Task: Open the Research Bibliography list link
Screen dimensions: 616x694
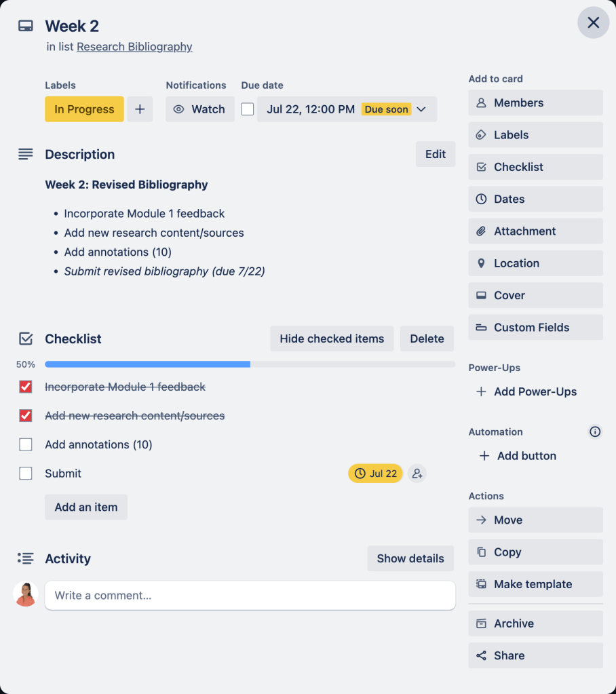Action: tap(134, 47)
